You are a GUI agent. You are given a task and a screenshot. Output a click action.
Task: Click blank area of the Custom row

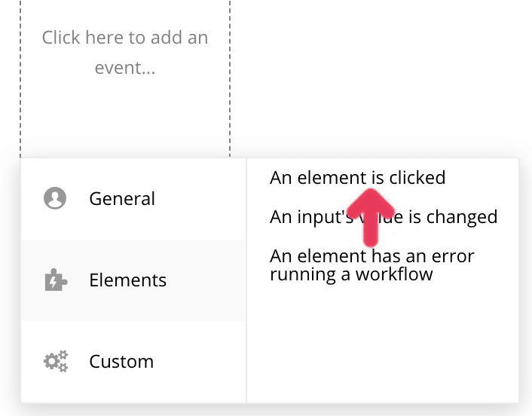(203, 362)
